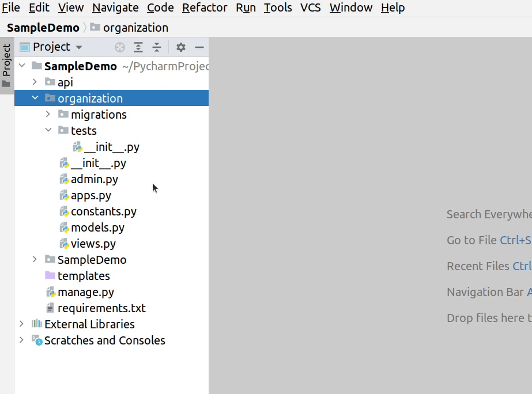
Task: Click the Django folder icon beside organization
Action: click(49, 98)
